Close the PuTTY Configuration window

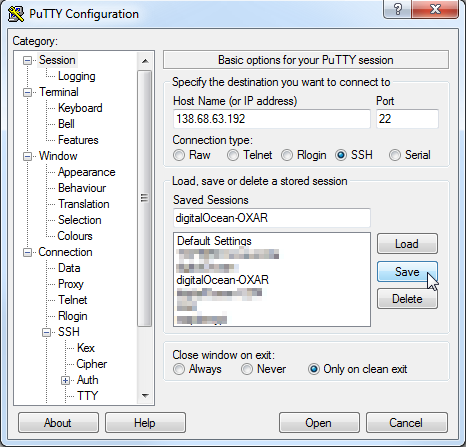435,8
